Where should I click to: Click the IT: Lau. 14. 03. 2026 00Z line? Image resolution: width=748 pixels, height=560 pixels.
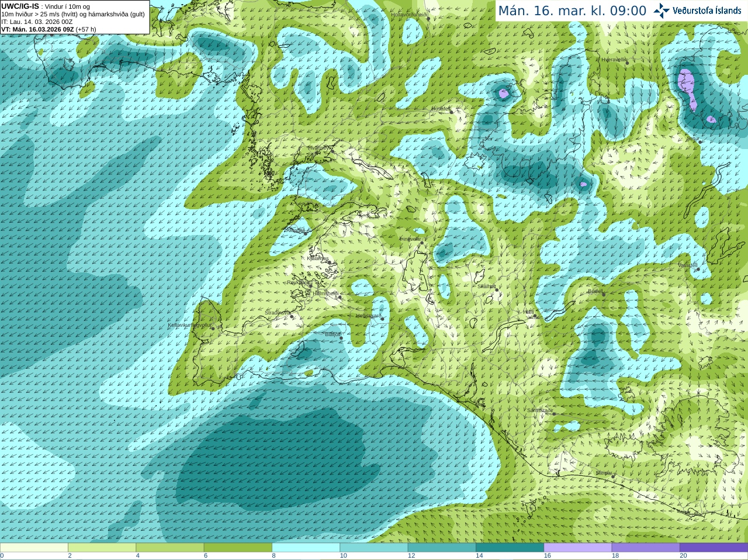(x=37, y=22)
